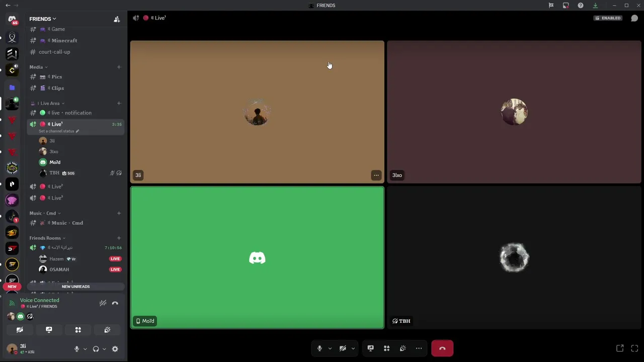Deafen with headphones icon in user panel
The height and width of the screenshot is (362, 644).
click(x=96, y=349)
